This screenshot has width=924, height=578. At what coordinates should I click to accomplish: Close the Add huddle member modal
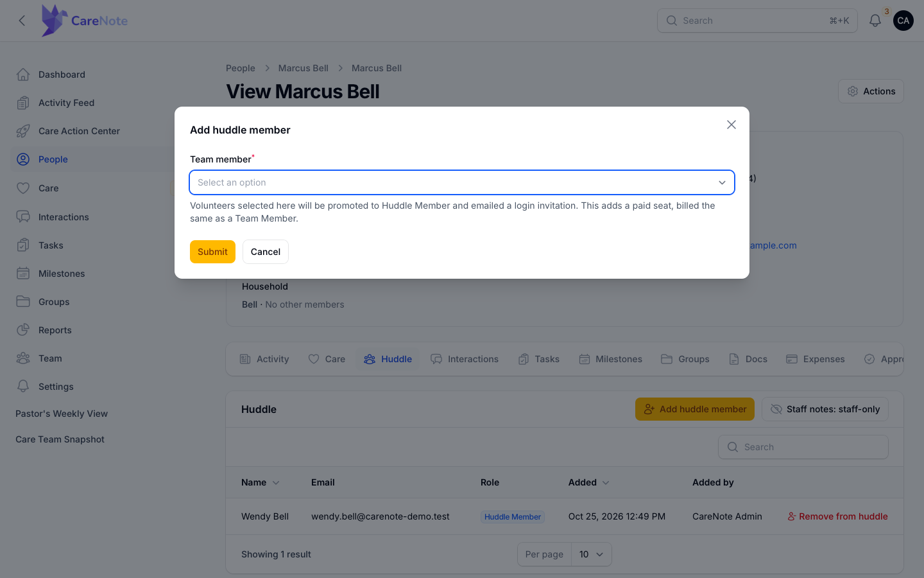click(732, 125)
